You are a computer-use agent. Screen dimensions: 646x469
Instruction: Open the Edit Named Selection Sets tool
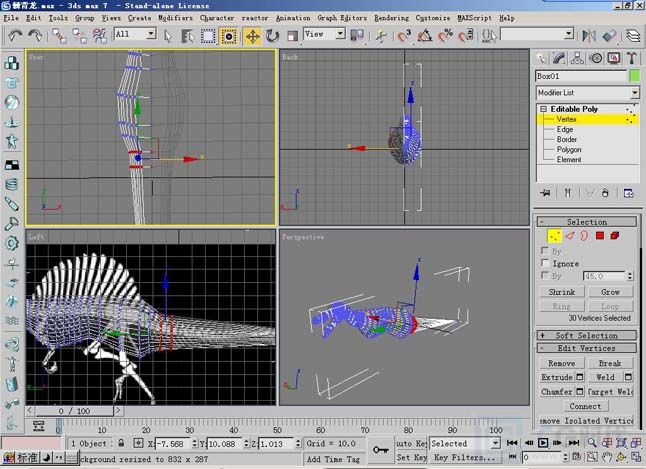pyautogui.click(x=489, y=36)
